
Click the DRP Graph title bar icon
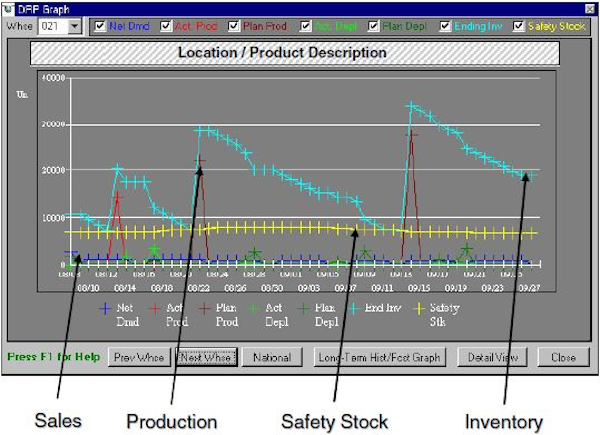pos(10,7)
